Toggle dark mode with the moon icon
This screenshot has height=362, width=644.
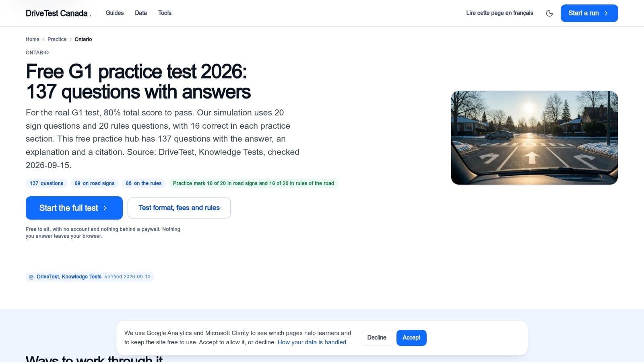549,13
